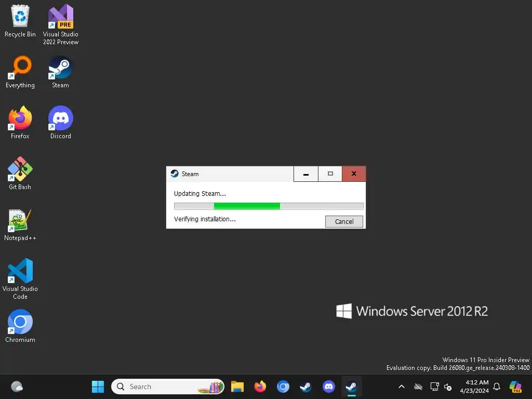The height and width of the screenshot is (399, 532).
Task: Minimize the Steam updater window
Action: [305, 174]
